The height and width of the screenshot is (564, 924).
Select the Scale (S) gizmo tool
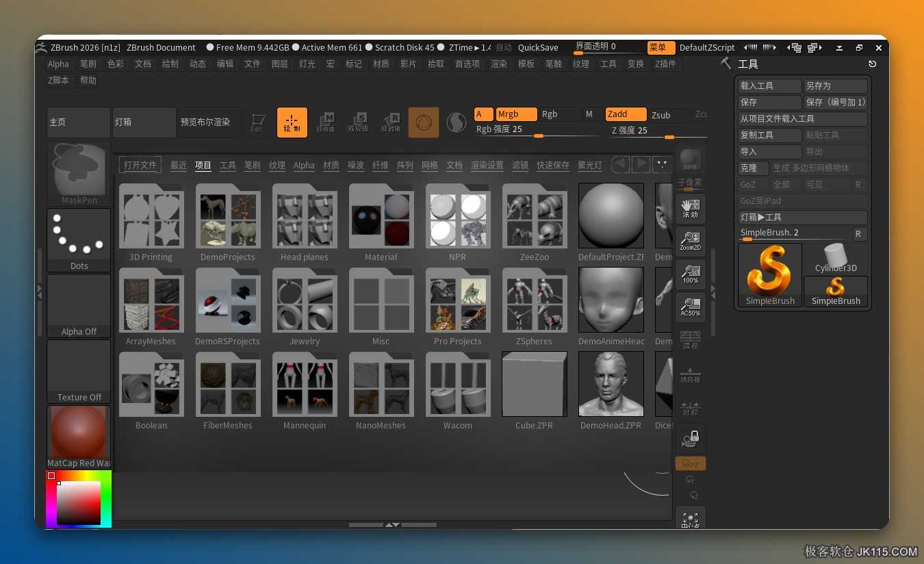click(x=358, y=123)
